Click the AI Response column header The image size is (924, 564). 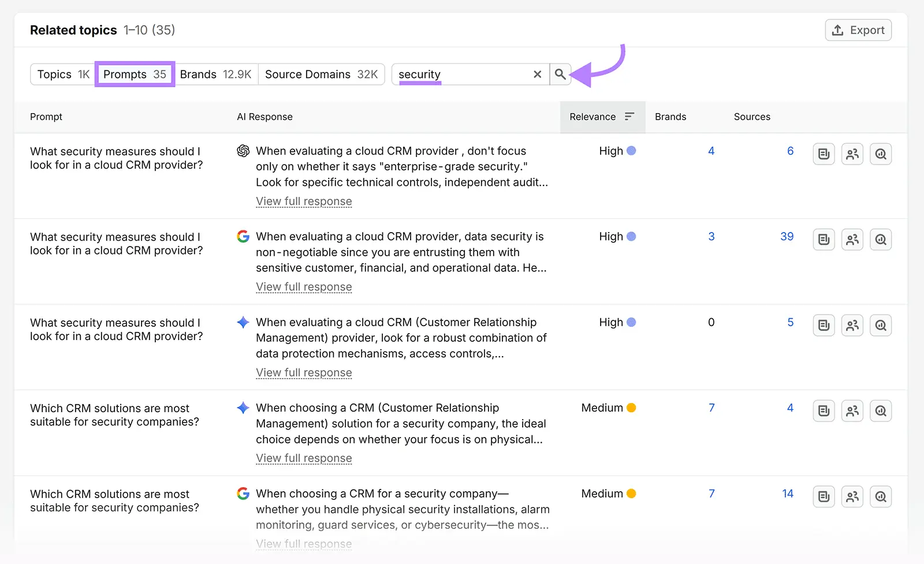tap(264, 117)
